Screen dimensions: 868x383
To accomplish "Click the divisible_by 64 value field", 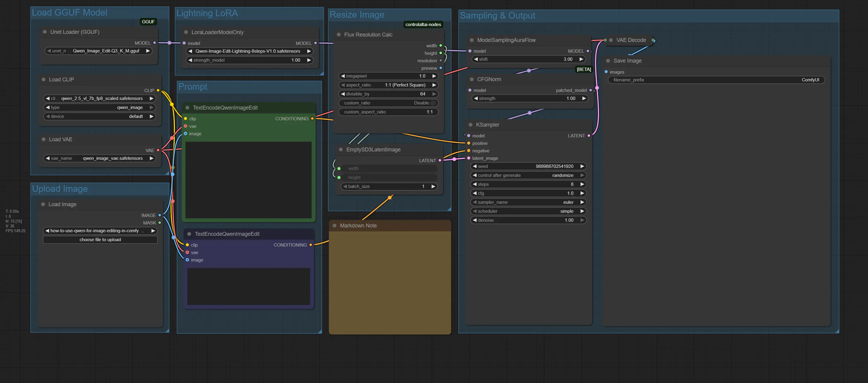I will (x=388, y=94).
